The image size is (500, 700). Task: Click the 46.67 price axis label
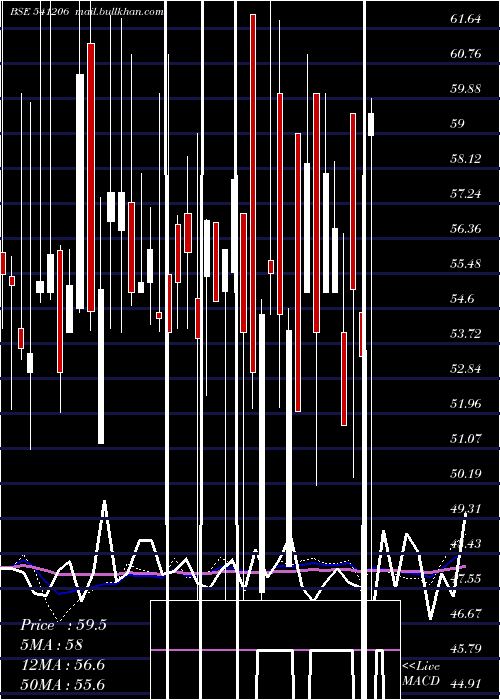(x=466, y=613)
